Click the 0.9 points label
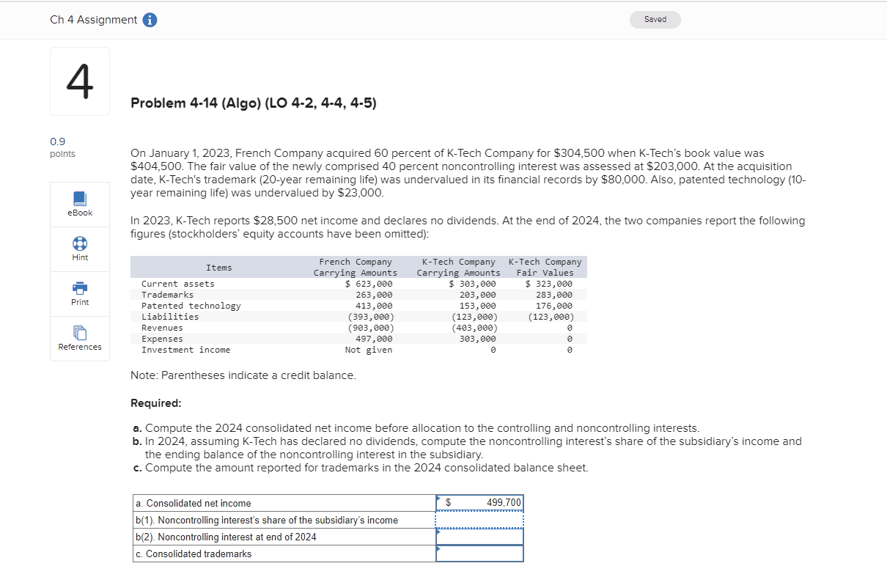 tap(62, 147)
